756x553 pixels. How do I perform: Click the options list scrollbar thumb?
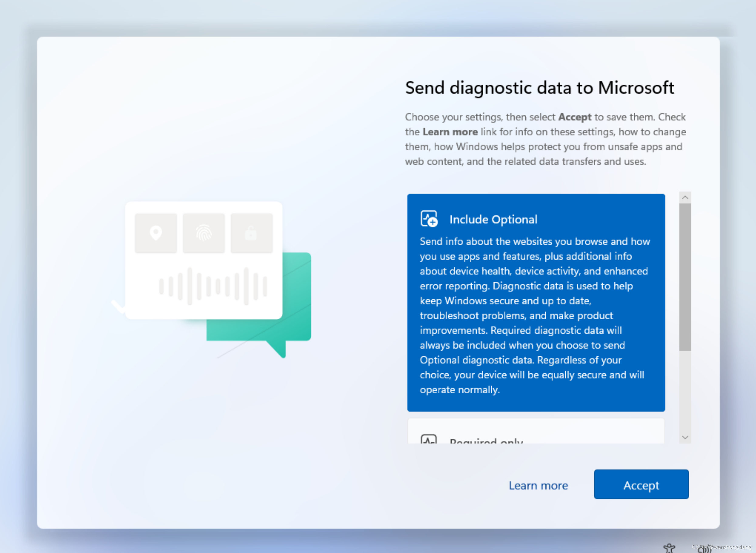[685, 277]
